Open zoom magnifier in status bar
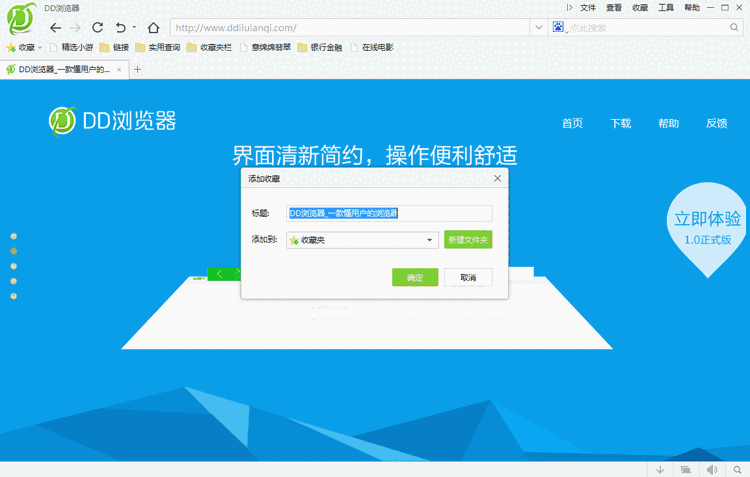This screenshot has width=750, height=477. click(x=738, y=470)
